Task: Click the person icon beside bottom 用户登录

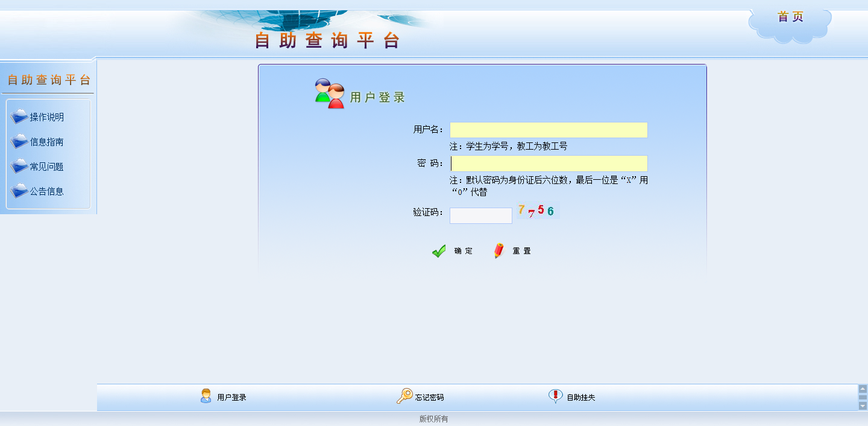Action: [x=206, y=396]
